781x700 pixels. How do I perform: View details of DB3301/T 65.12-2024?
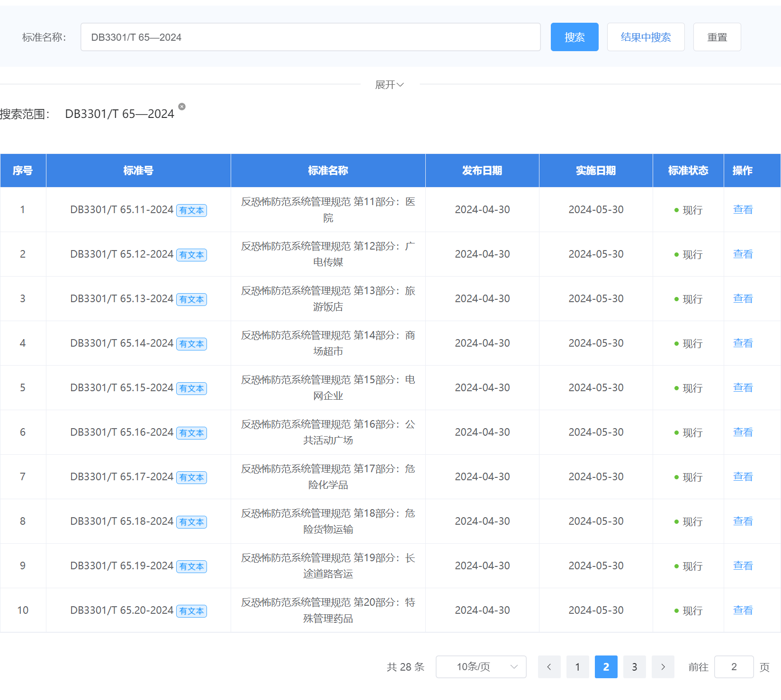click(742, 254)
